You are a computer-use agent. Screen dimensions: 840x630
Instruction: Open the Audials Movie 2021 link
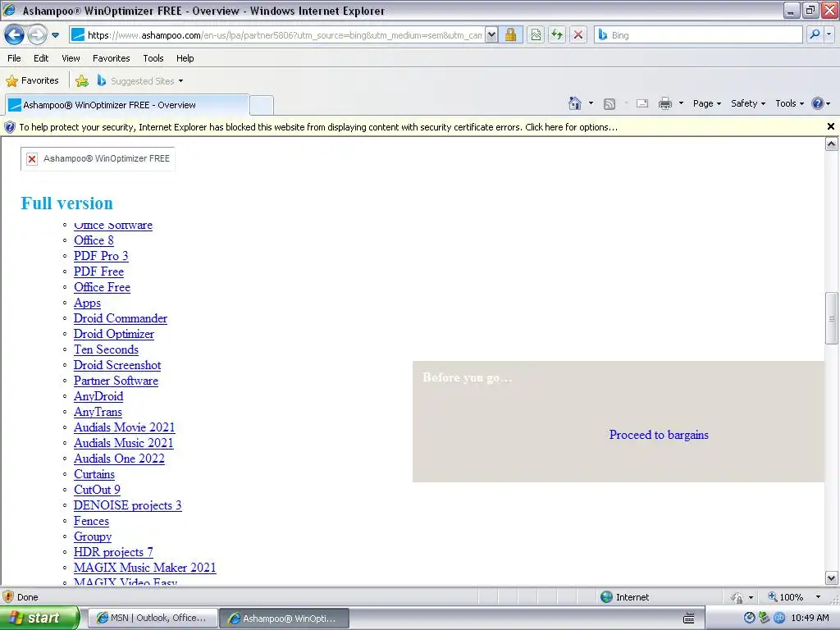125,427
